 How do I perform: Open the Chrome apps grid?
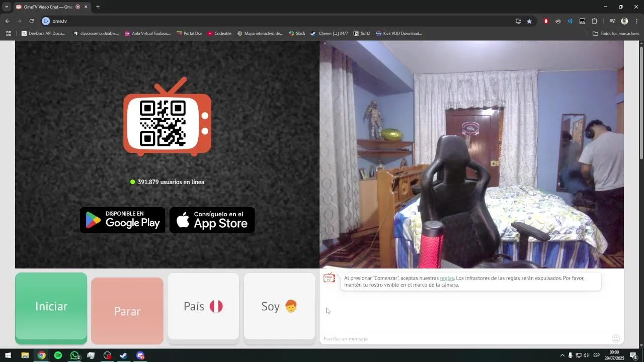click(x=9, y=34)
